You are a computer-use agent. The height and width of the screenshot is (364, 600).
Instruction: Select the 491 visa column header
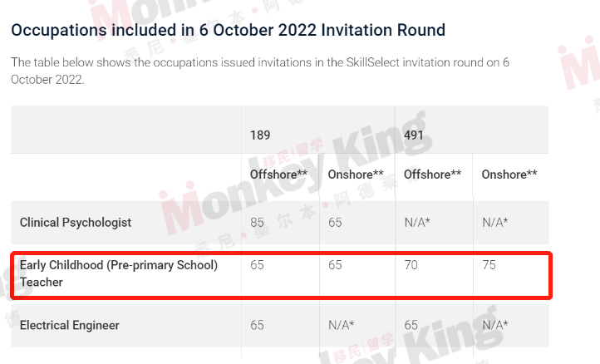414,135
